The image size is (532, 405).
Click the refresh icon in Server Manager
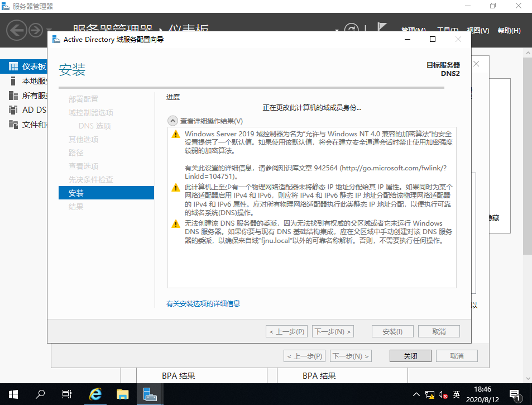[351, 28]
